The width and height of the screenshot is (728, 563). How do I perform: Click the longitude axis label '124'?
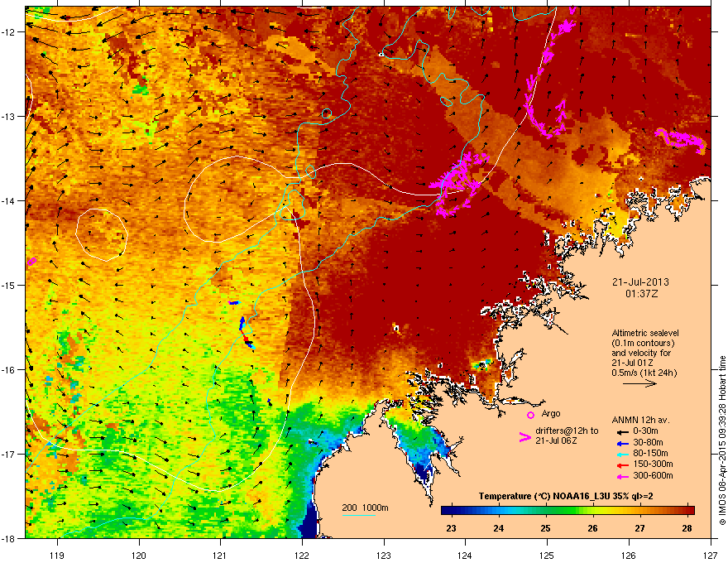point(465,555)
